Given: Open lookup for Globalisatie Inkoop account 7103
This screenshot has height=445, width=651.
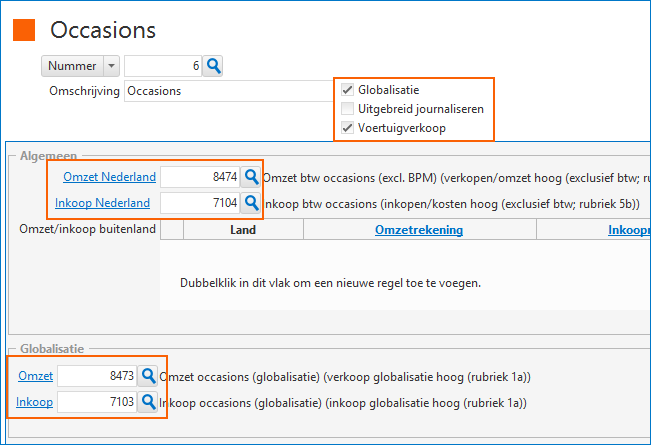Looking at the screenshot, I should [x=148, y=401].
